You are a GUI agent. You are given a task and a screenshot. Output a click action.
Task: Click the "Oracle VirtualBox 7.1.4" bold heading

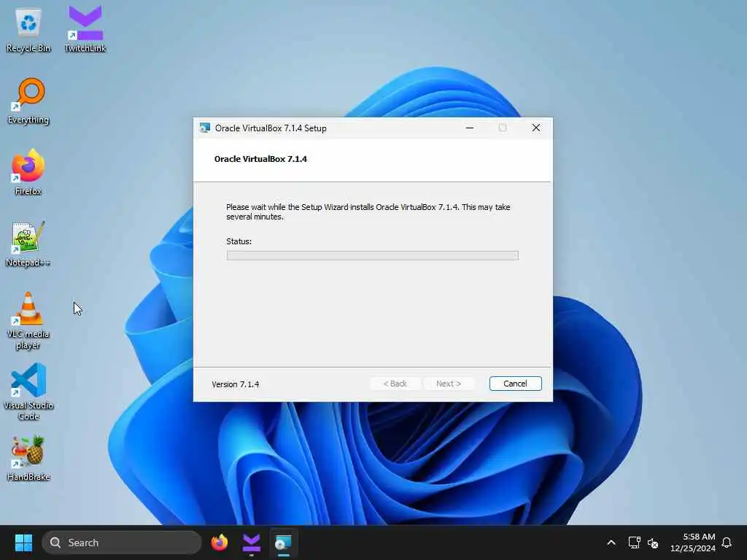[x=260, y=159]
